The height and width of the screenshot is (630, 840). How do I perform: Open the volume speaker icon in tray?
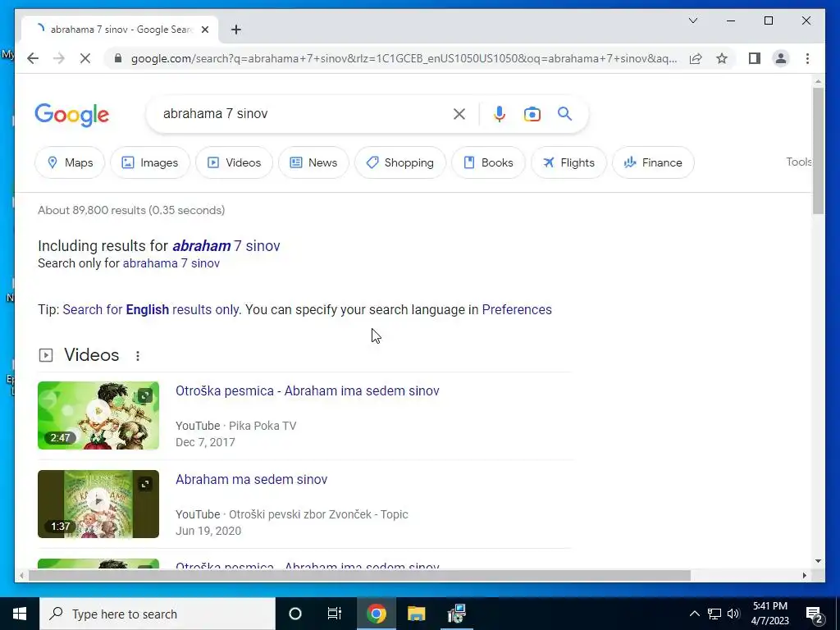(733, 614)
